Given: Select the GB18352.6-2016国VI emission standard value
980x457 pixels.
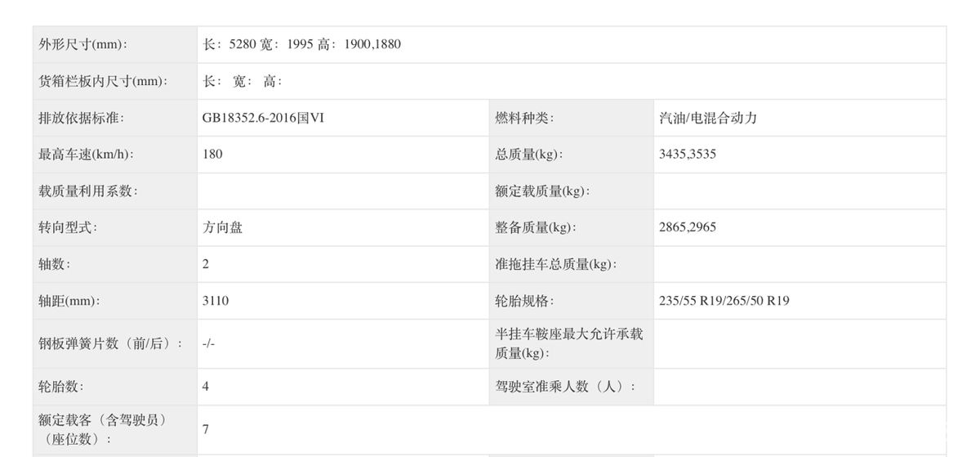Looking at the screenshot, I should (x=263, y=118).
